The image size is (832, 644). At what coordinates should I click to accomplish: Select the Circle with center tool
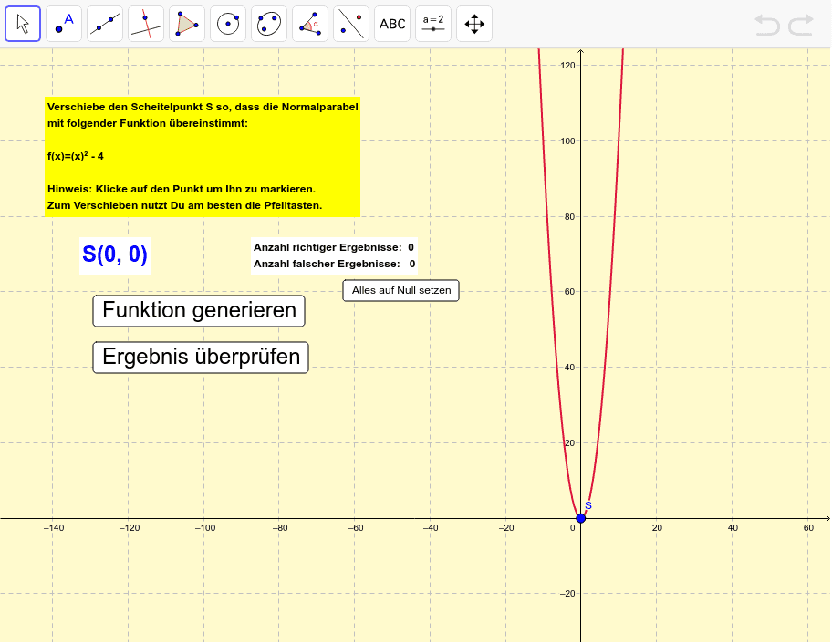pyautogui.click(x=228, y=24)
